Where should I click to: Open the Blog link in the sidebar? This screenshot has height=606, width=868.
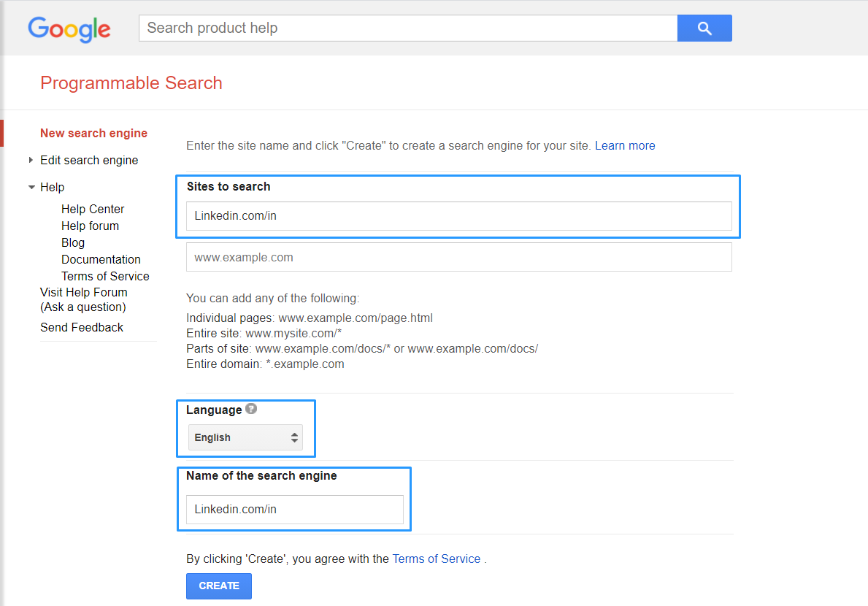[73, 242]
